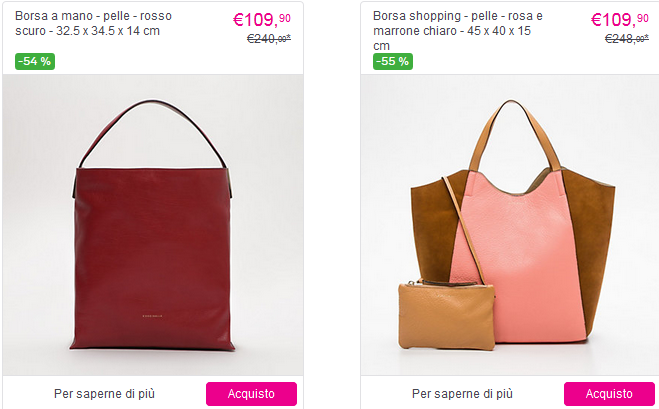Screen dimensions: 659x409
Task: Click the green -54 % discount badge
Action: click(x=35, y=61)
